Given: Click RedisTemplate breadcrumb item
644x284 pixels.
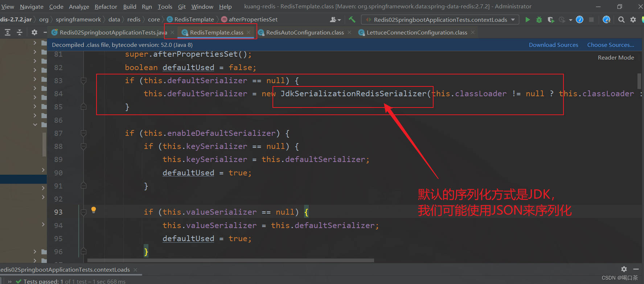Looking at the screenshot, I should [191, 19].
